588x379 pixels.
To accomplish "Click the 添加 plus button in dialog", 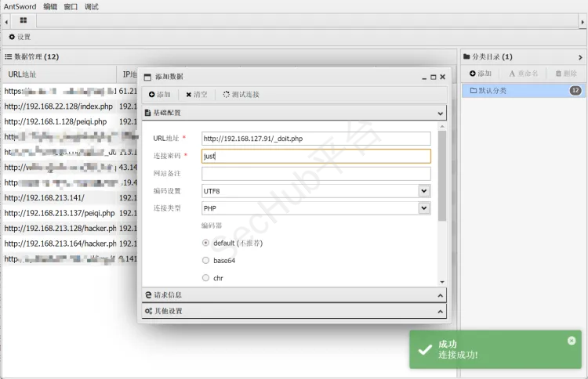I will pos(159,95).
